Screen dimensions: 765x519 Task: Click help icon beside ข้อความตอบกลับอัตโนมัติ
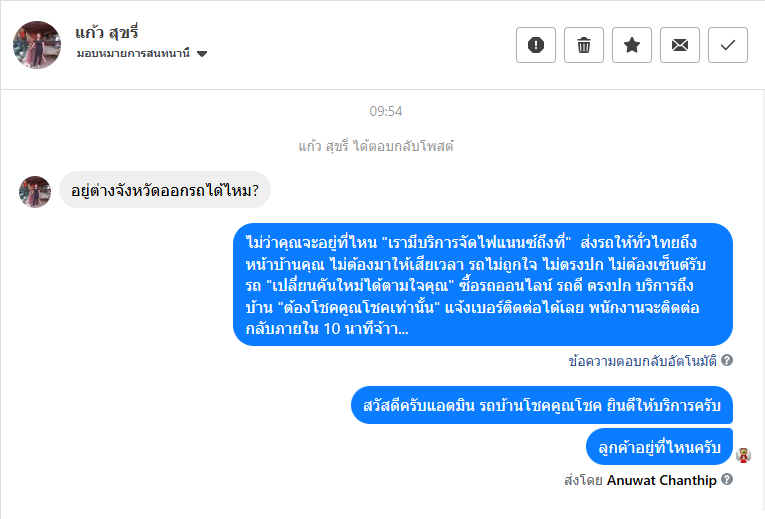727,360
